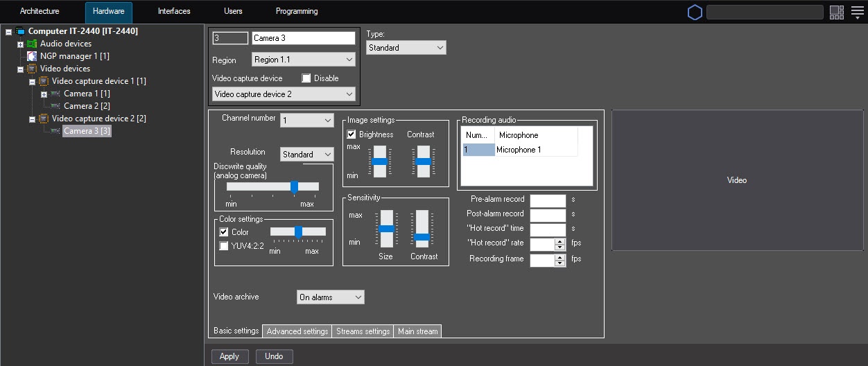Click the Video devices chip icon
The image size is (868, 366).
32,69
